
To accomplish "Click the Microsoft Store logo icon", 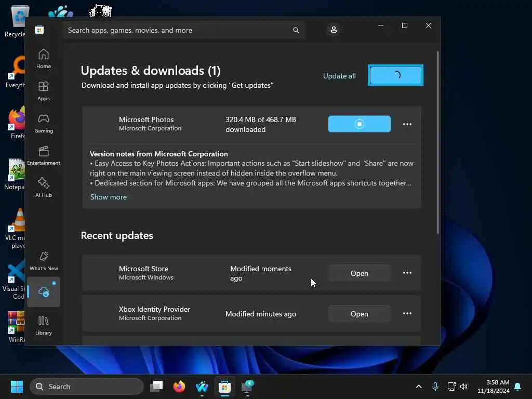I will tap(39, 30).
